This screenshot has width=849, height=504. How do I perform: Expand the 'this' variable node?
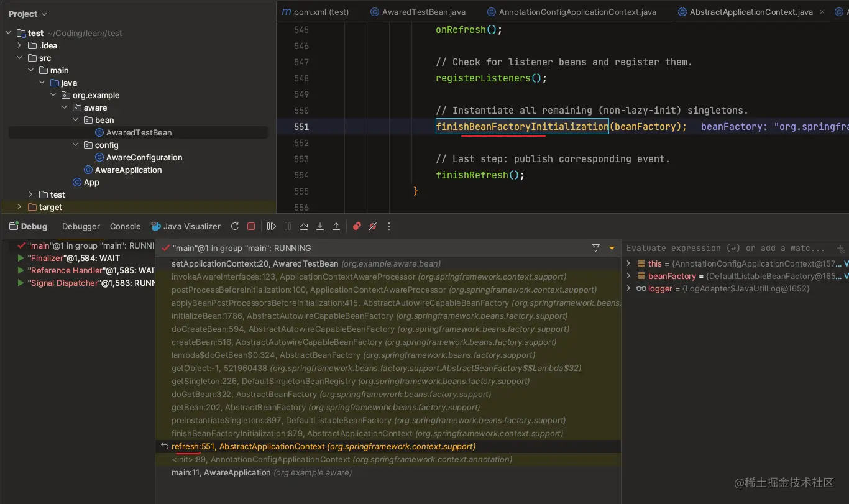(x=628, y=263)
